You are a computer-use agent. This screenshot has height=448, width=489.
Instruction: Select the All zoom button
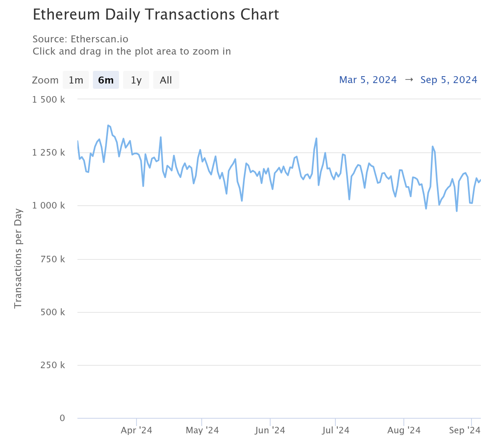[x=166, y=80]
